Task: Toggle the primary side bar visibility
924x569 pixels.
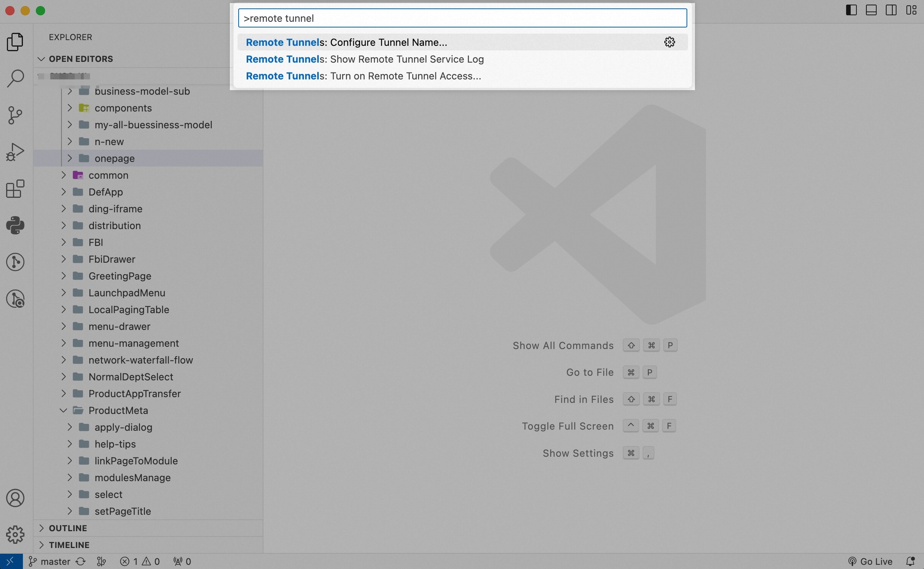Action: pyautogui.click(x=851, y=10)
